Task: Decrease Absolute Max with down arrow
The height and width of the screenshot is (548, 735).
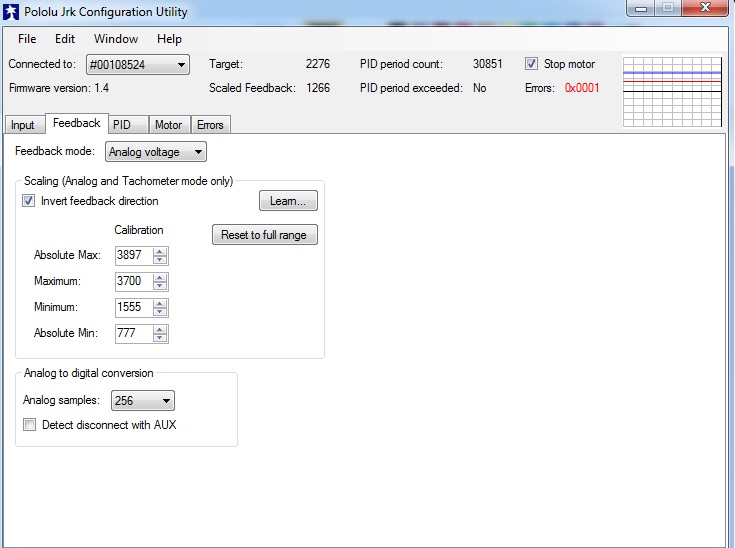Action: [x=160, y=260]
